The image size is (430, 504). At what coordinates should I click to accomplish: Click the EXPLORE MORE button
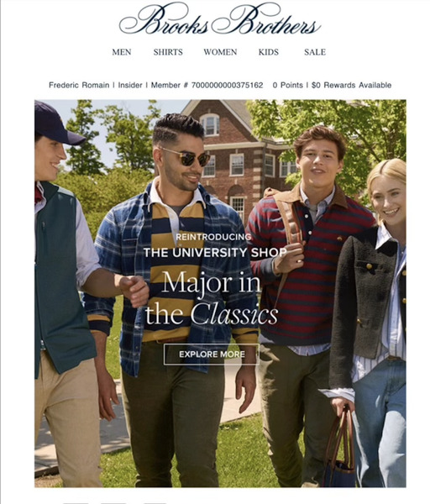pyautogui.click(x=212, y=354)
